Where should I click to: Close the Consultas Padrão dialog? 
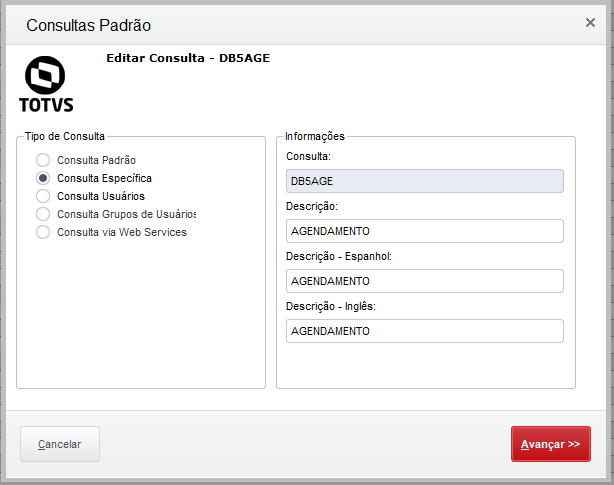590,23
